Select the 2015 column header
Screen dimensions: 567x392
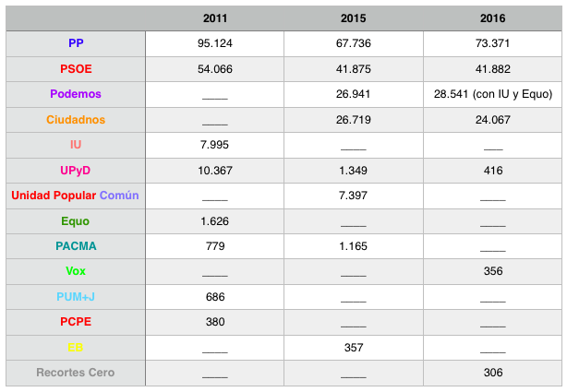(353, 18)
